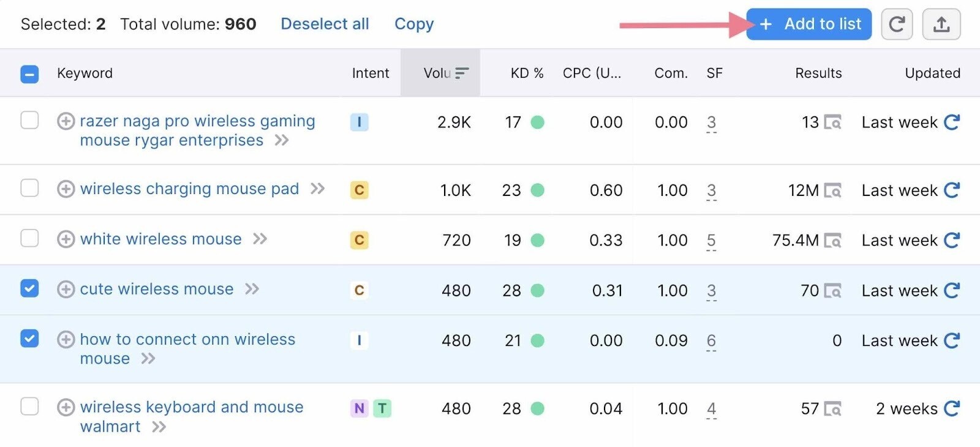
Task: Toggle the select-all checkbox in header
Action: click(x=29, y=74)
